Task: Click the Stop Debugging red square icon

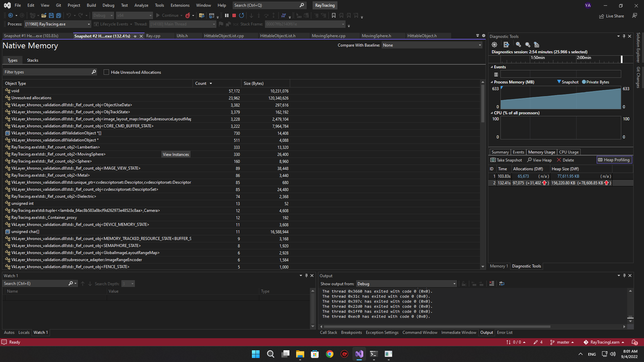Action: pos(234,15)
